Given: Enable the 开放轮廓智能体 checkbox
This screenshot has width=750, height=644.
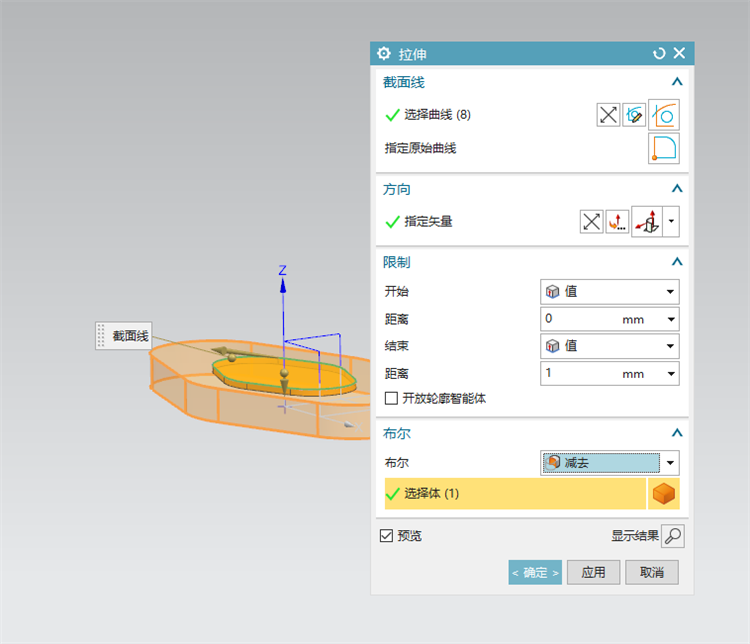Looking at the screenshot, I should (391, 398).
